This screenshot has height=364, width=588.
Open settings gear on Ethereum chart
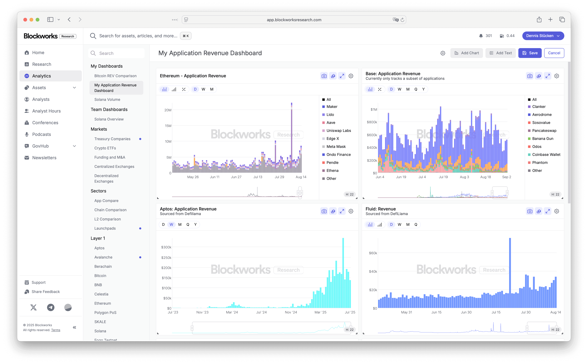point(351,76)
